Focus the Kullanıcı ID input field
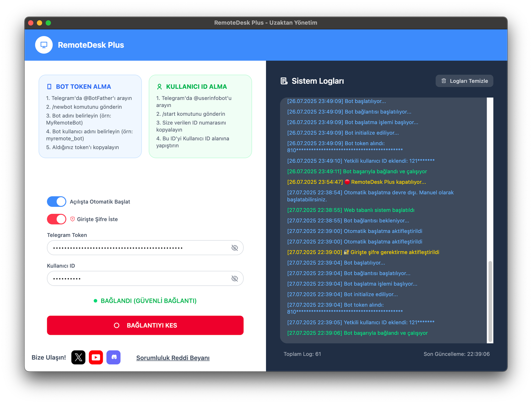This screenshot has height=404, width=532. [x=140, y=279]
